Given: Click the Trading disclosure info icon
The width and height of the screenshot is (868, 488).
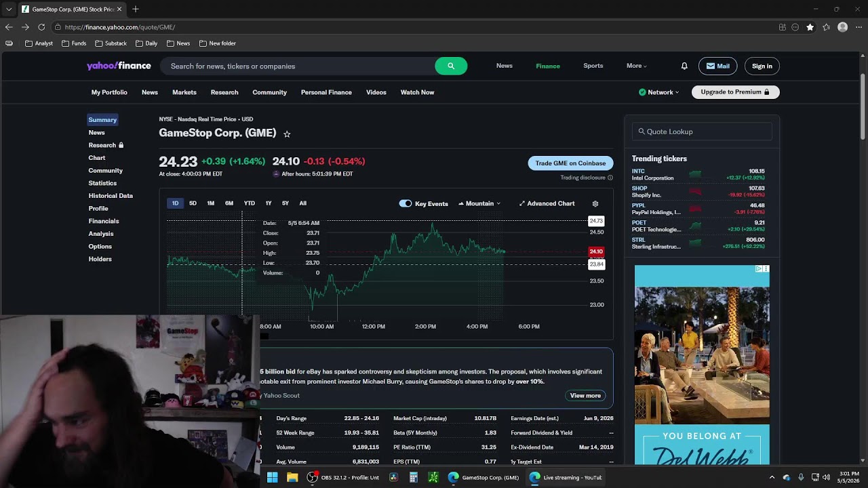Looking at the screenshot, I should click(x=610, y=178).
